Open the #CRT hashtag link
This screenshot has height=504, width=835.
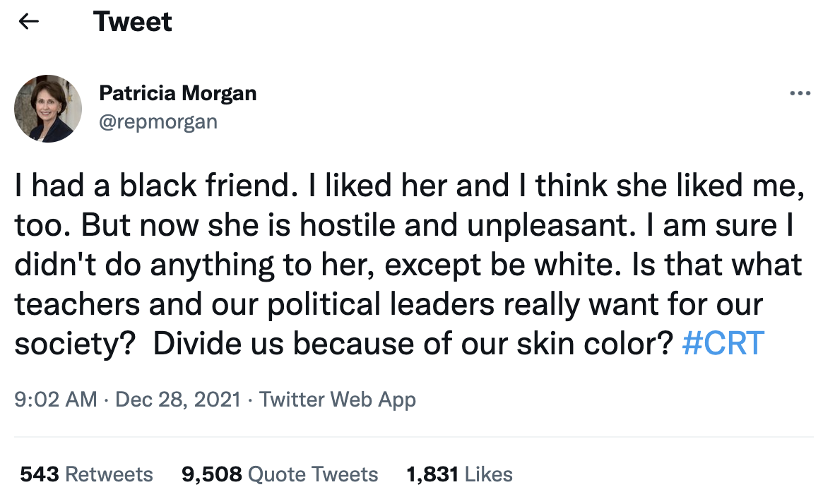723,343
